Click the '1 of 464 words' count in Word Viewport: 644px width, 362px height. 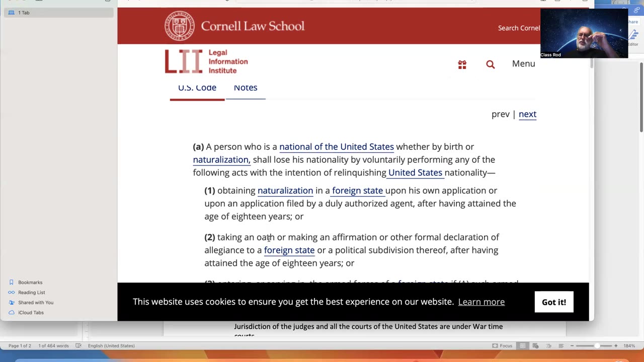pyautogui.click(x=53, y=346)
